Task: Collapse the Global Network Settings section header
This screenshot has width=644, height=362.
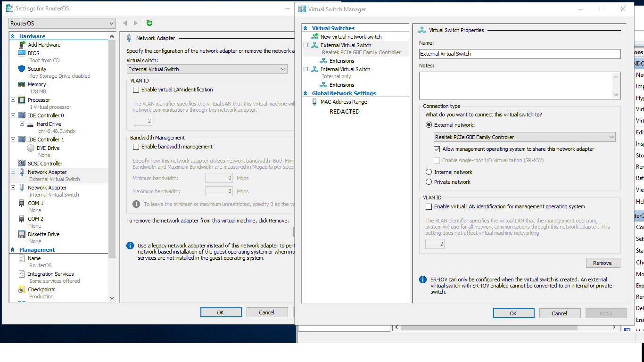Action: [305, 93]
